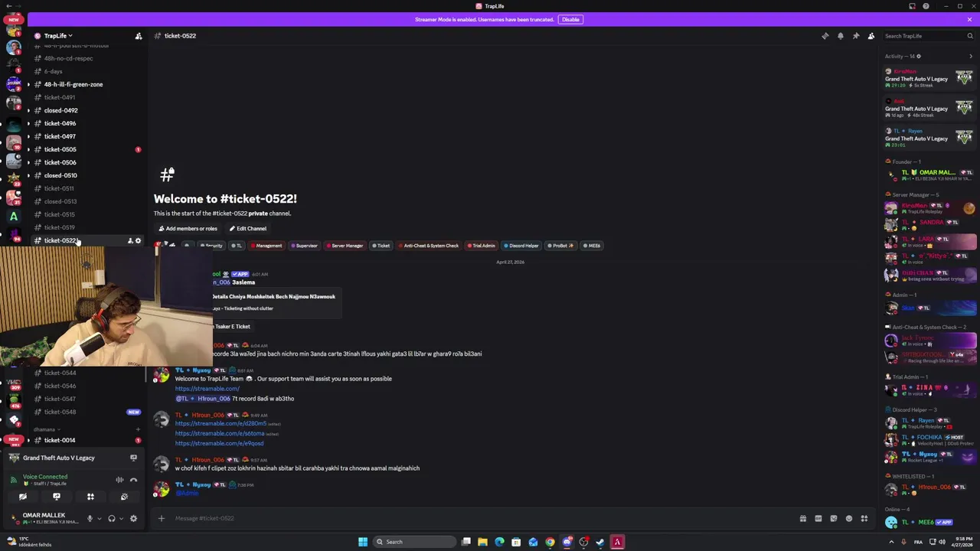This screenshot has height=551, width=980.
Task: Open ticket-0505 channel with unread badge
Action: [x=60, y=149]
